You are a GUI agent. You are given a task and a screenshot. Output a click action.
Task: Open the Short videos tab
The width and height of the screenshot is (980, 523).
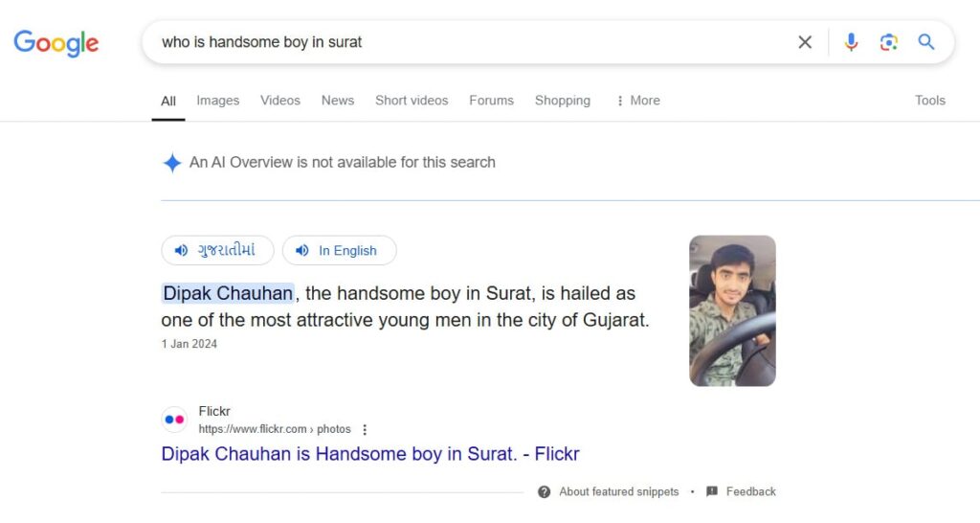(x=412, y=101)
